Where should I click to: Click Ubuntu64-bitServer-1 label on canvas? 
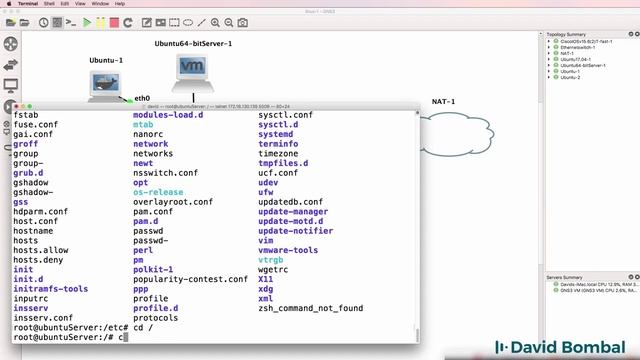click(x=193, y=43)
